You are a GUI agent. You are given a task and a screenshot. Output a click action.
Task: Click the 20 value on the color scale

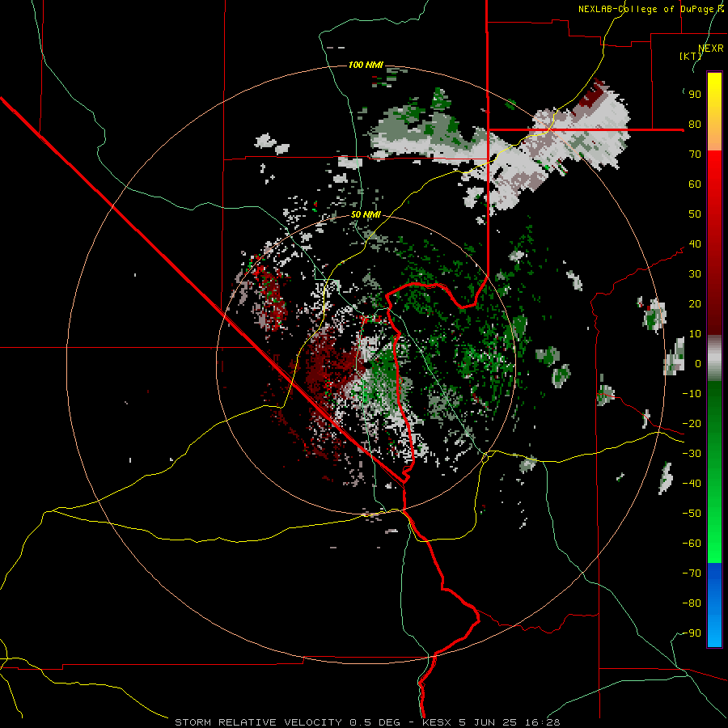(695, 303)
